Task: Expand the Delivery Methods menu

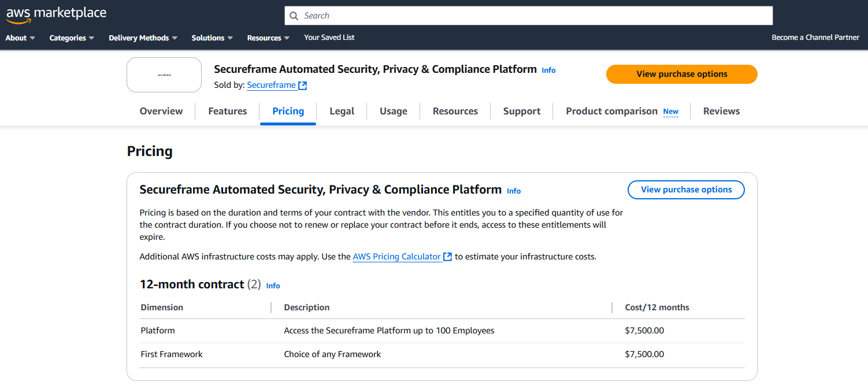Action: [143, 38]
